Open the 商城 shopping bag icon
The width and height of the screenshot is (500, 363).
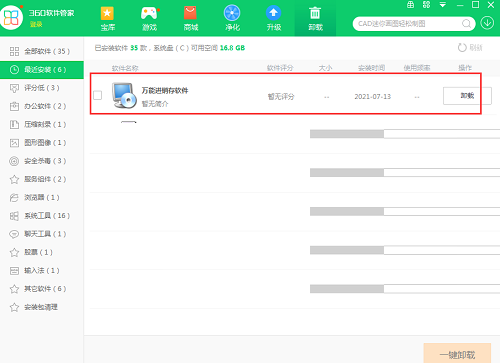[190, 14]
